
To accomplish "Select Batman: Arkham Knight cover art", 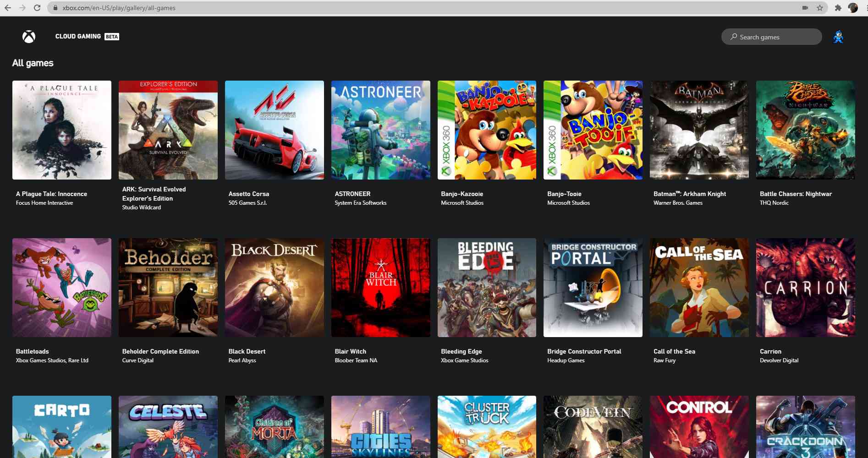I will click(699, 130).
